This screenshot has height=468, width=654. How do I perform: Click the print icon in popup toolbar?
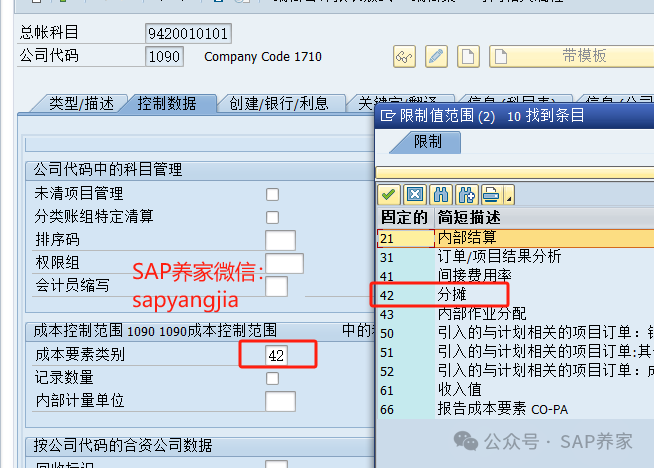point(490,194)
